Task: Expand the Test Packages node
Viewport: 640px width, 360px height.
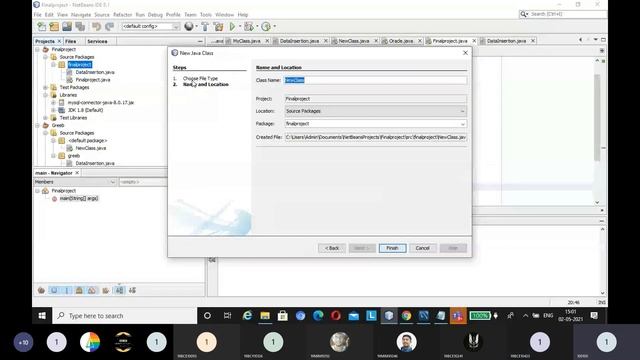Action: (45, 87)
